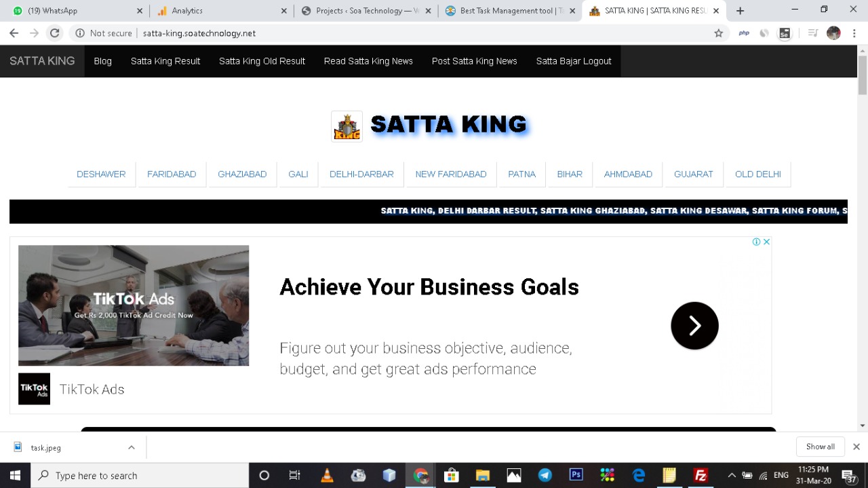Screen dimensions: 868x488
Task: Open Telegram from the taskbar
Action: 545,475
